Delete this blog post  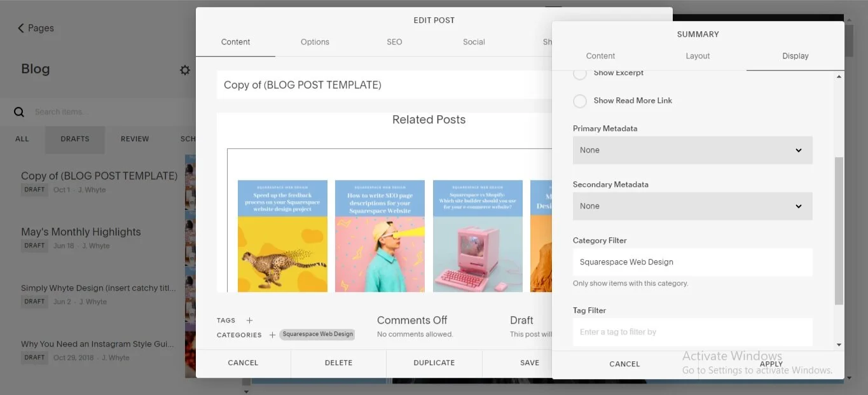pyautogui.click(x=338, y=363)
